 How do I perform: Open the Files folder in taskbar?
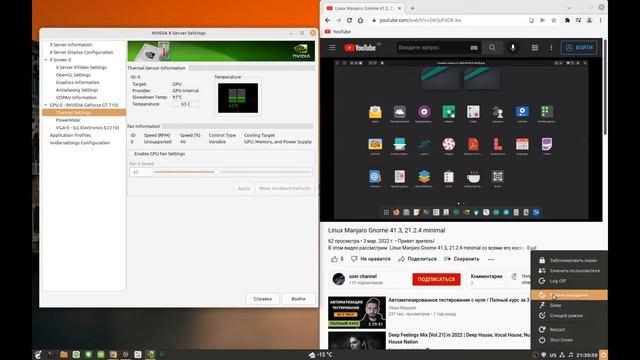click(64, 355)
